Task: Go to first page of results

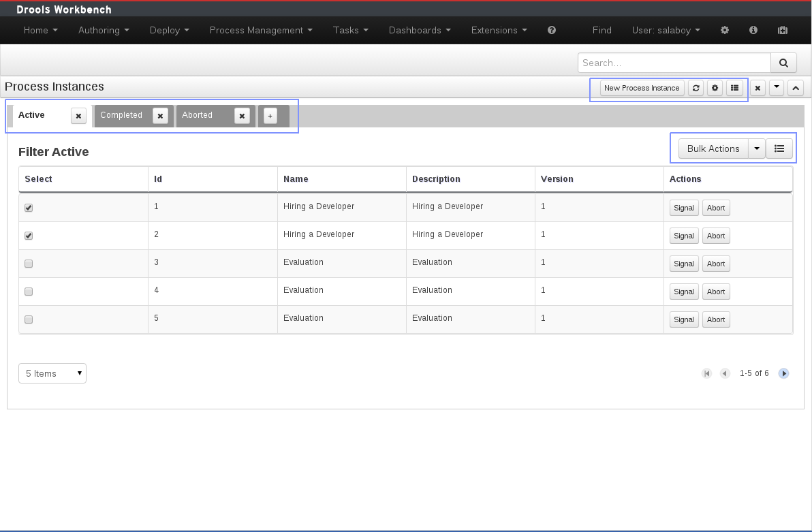Action: click(x=707, y=373)
